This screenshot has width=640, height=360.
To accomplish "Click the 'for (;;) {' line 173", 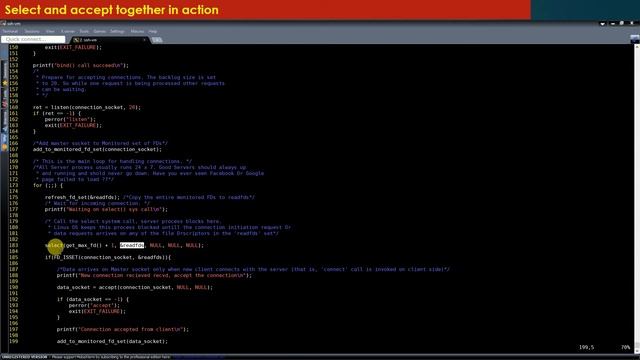I will (48, 185).
